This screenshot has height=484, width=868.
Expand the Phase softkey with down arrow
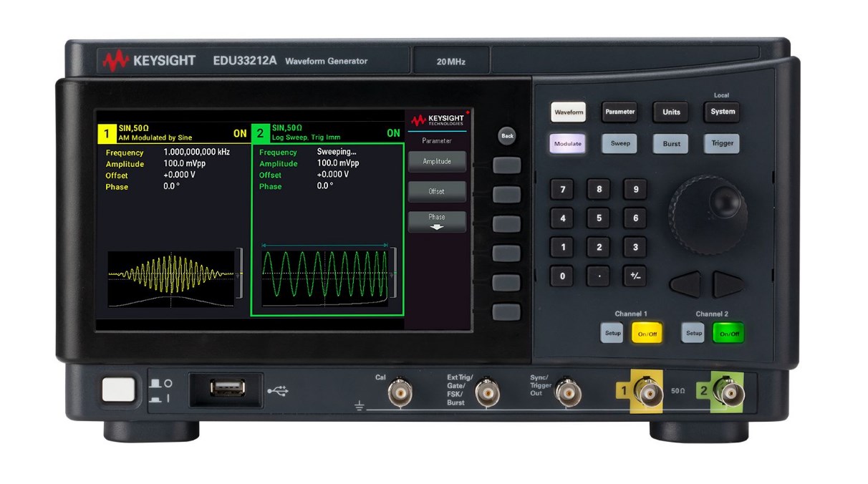[437, 221]
